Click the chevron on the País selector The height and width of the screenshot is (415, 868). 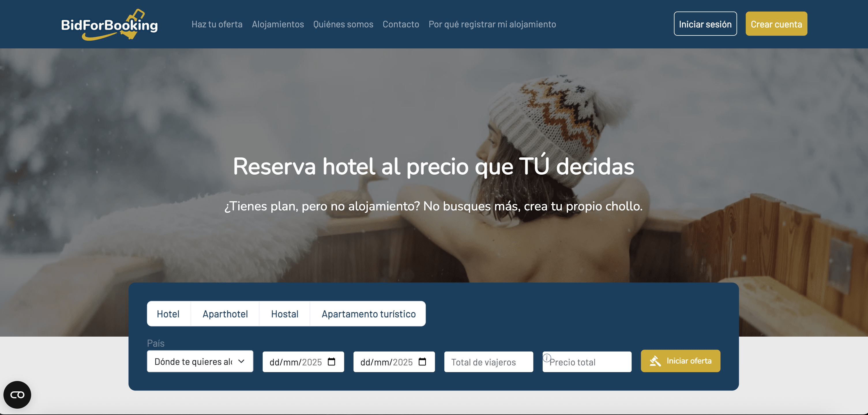(x=241, y=361)
